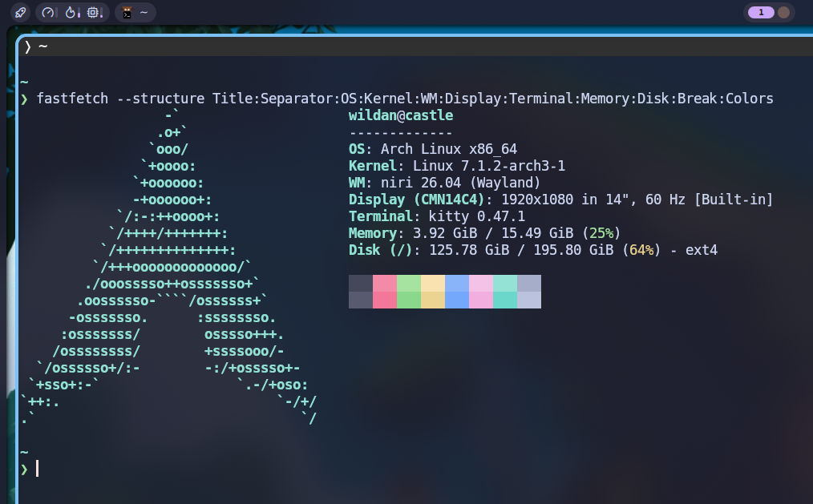Screen dimensions: 813x504
Task: Click the top-row pale teal color block
Action: pos(505,284)
